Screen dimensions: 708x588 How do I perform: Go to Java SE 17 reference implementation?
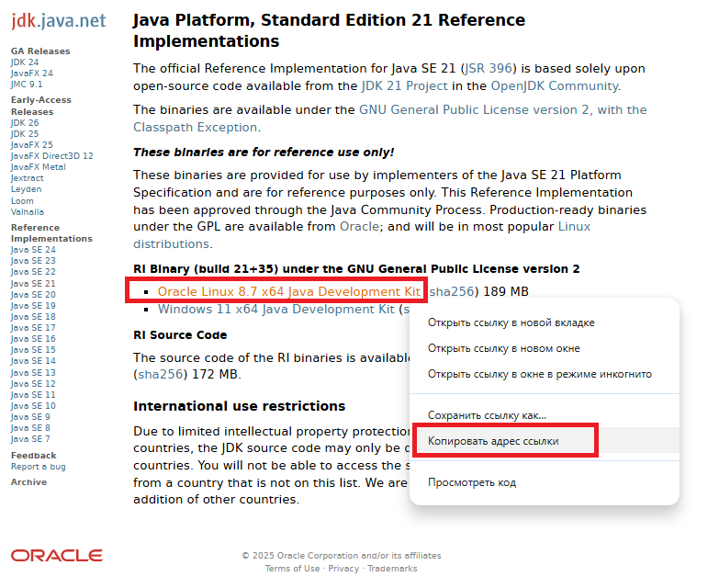pos(33,328)
